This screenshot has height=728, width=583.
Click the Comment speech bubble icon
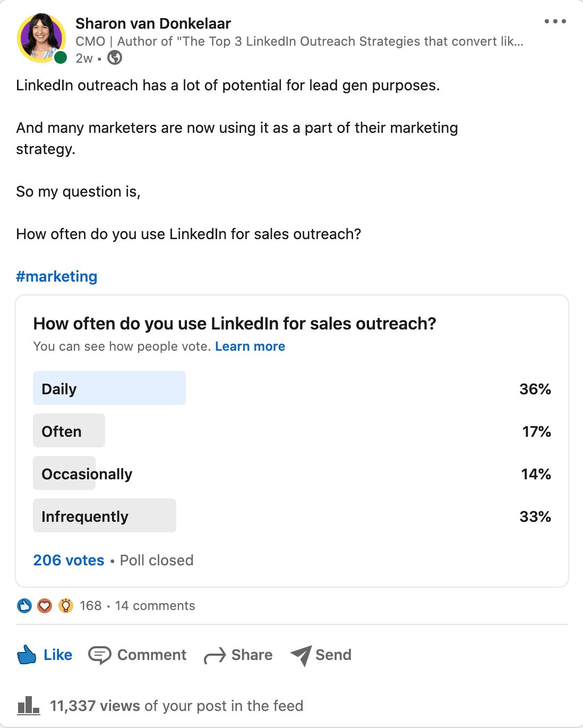pos(99,655)
